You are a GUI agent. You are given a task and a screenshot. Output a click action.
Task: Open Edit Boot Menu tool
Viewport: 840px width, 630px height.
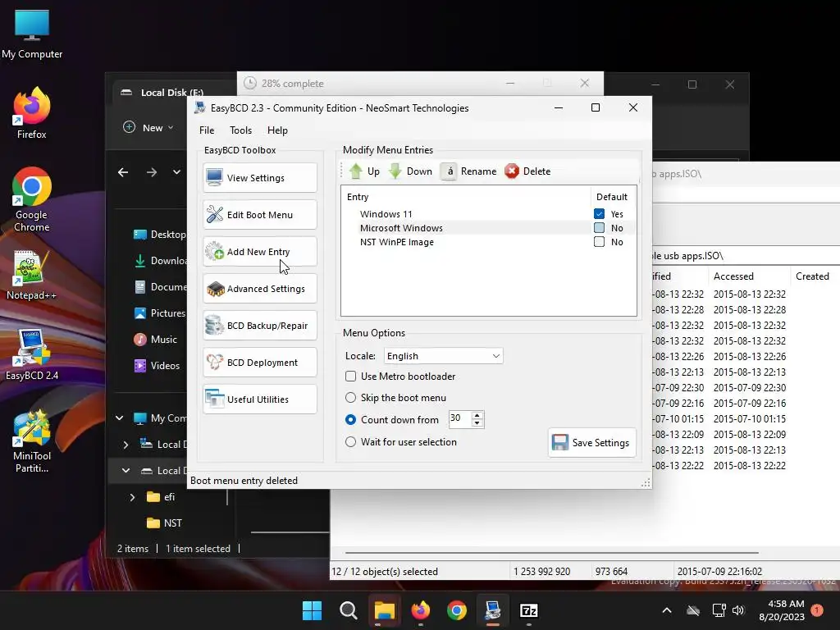[260, 215]
